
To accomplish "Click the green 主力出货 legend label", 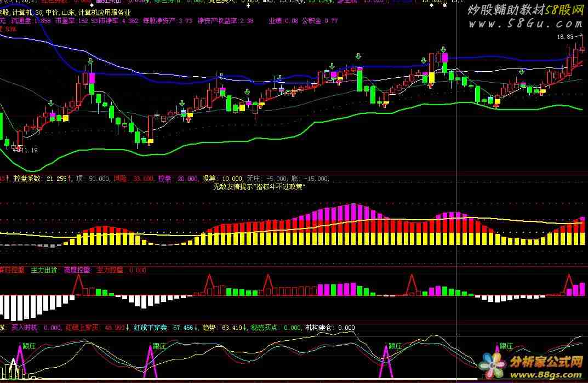I will 43,270.
